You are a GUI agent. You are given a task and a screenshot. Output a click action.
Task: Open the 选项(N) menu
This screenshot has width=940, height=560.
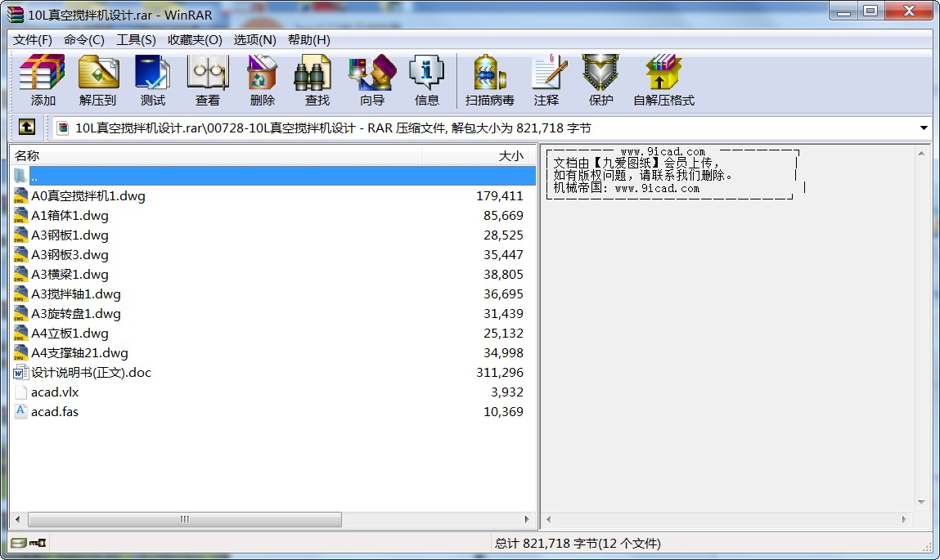(254, 39)
